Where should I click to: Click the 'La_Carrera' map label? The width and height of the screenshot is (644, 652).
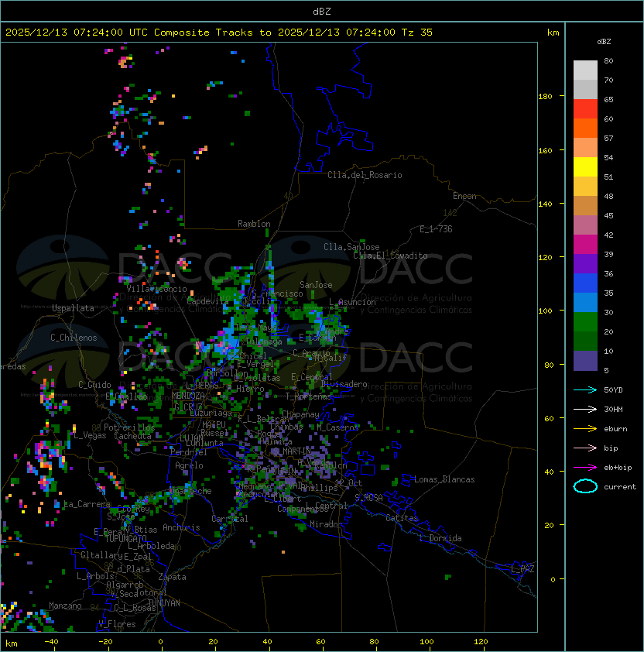(x=87, y=504)
